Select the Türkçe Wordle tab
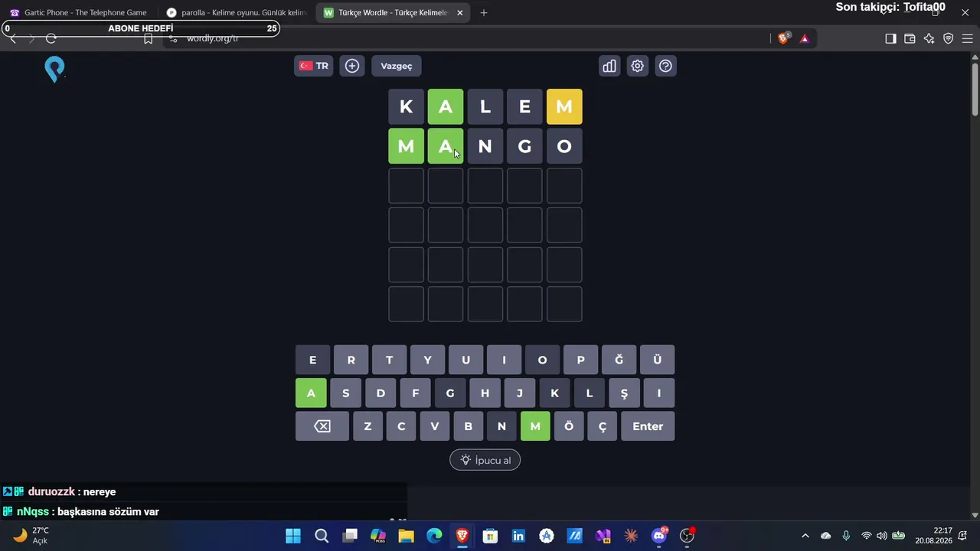This screenshot has height=551, width=980. (x=394, y=12)
